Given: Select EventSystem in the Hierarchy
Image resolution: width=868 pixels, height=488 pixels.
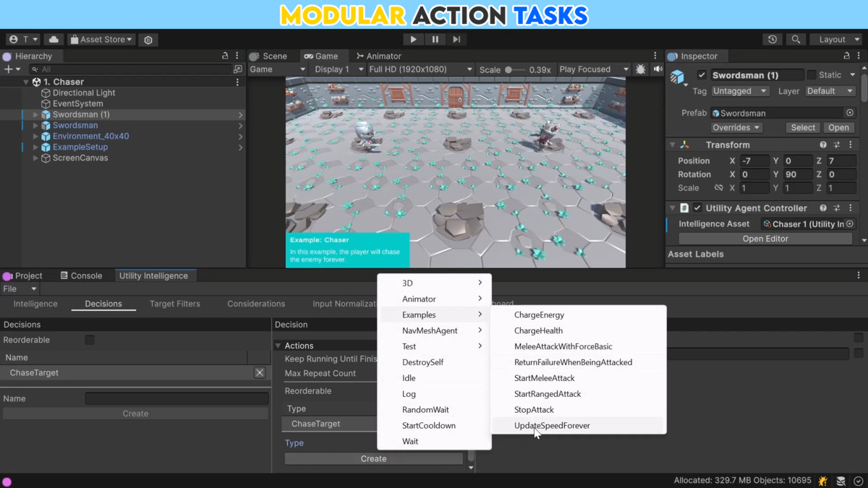Looking at the screenshot, I should pyautogui.click(x=77, y=104).
